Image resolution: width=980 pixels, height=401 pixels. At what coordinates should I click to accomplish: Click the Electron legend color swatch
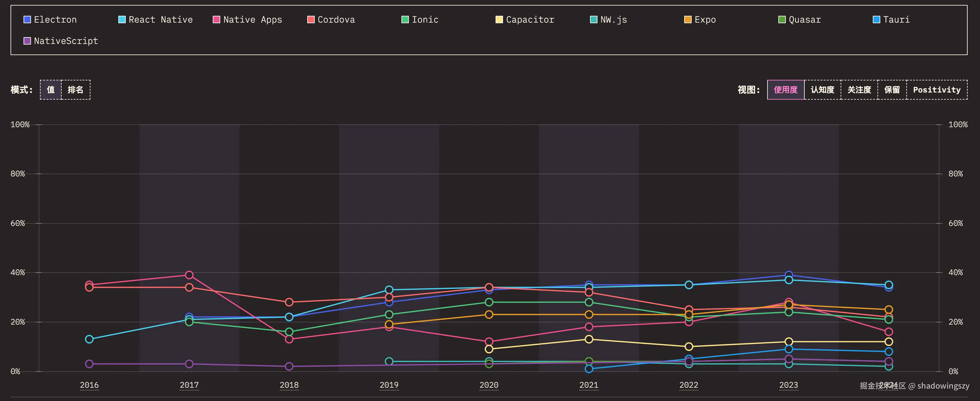tap(27, 19)
